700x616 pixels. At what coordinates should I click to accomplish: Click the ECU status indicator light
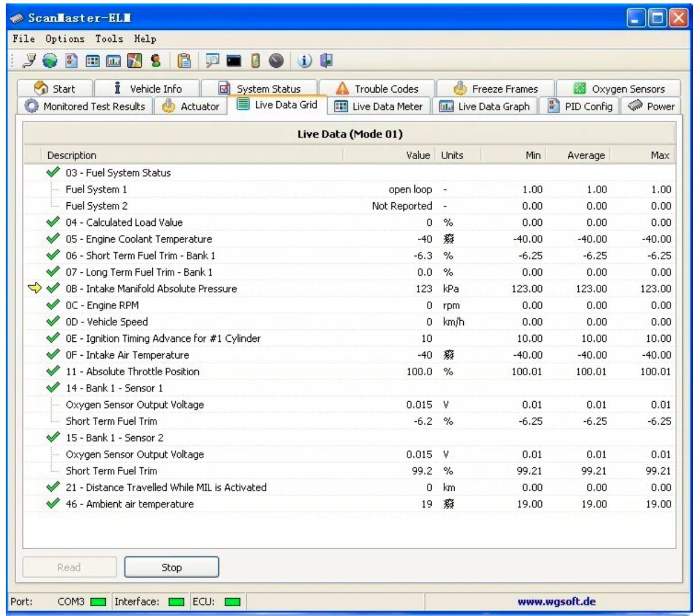click(x=232, y=602)
